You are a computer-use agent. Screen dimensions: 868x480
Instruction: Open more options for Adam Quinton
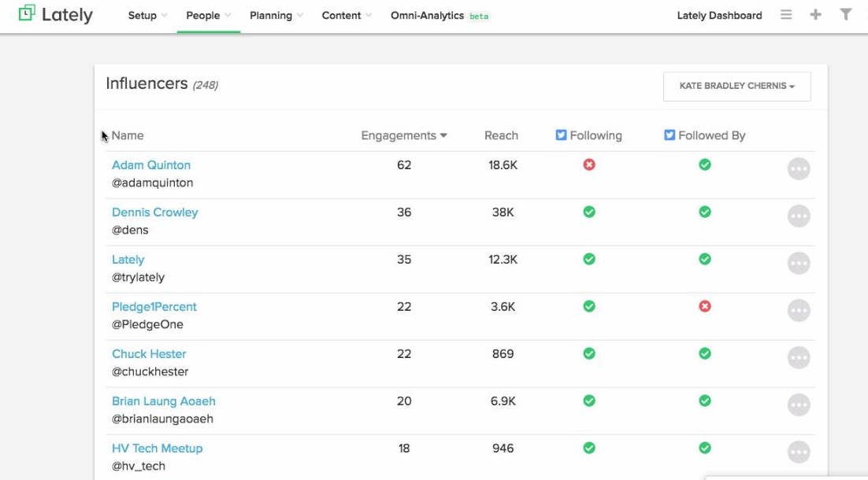coord(799,169)
